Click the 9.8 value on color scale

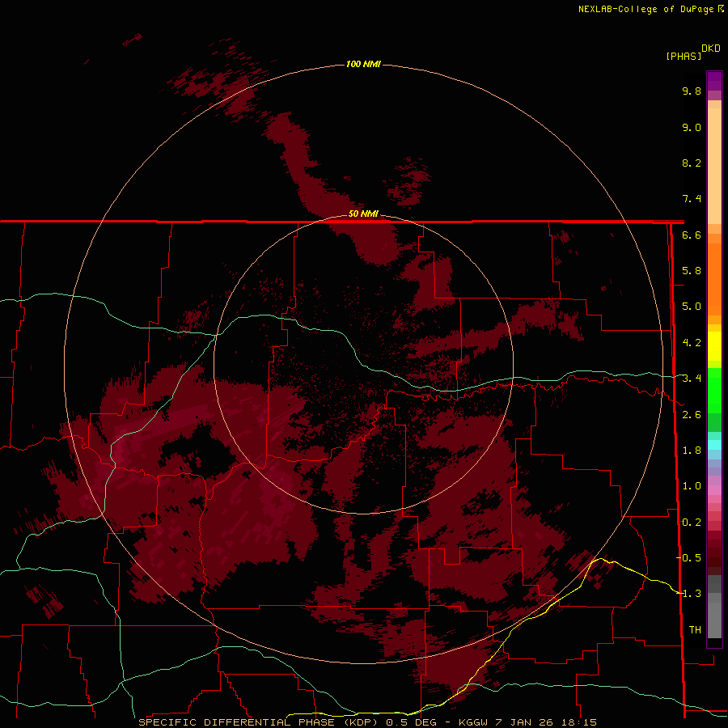click(692, 91)
